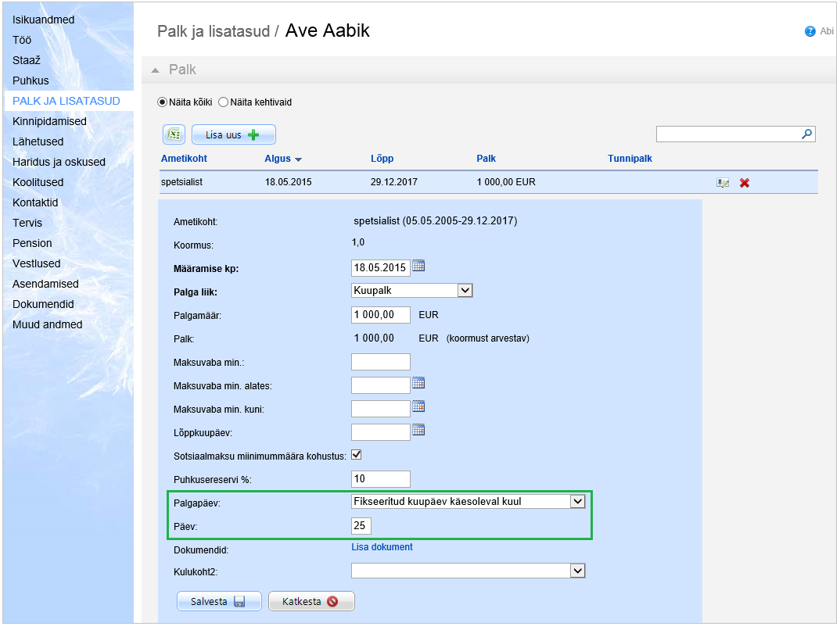Open the Kulukoht2 dropdown
The width and height of the screenshot is (840, 630).
[577, 571]
